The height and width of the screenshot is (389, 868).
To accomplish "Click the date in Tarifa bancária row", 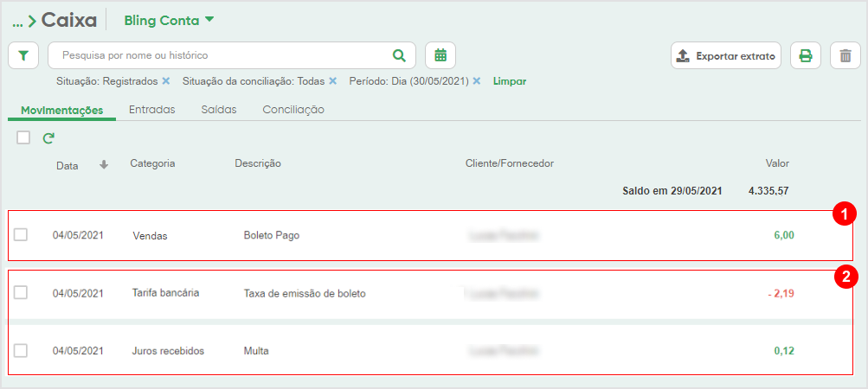I will (x=78, y=293).
